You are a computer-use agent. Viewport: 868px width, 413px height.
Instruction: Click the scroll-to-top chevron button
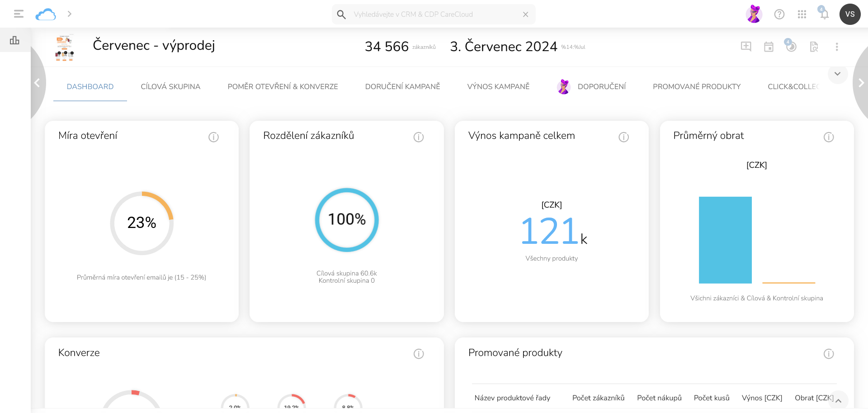coord(838,400)
